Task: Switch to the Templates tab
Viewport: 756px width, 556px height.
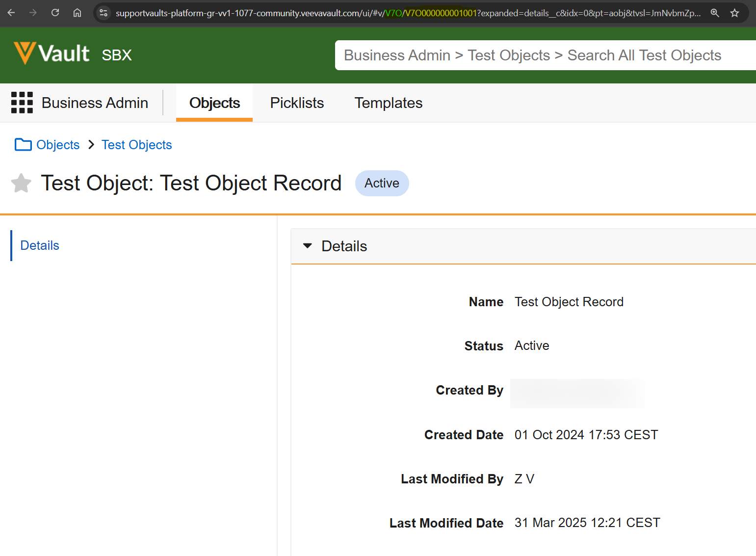Action: click(388, 103)
